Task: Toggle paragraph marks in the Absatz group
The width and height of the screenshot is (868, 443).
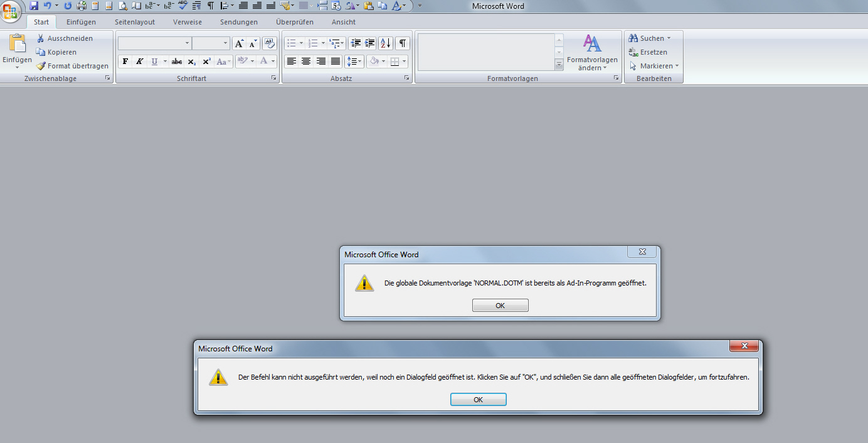Action: click(403, 43)
